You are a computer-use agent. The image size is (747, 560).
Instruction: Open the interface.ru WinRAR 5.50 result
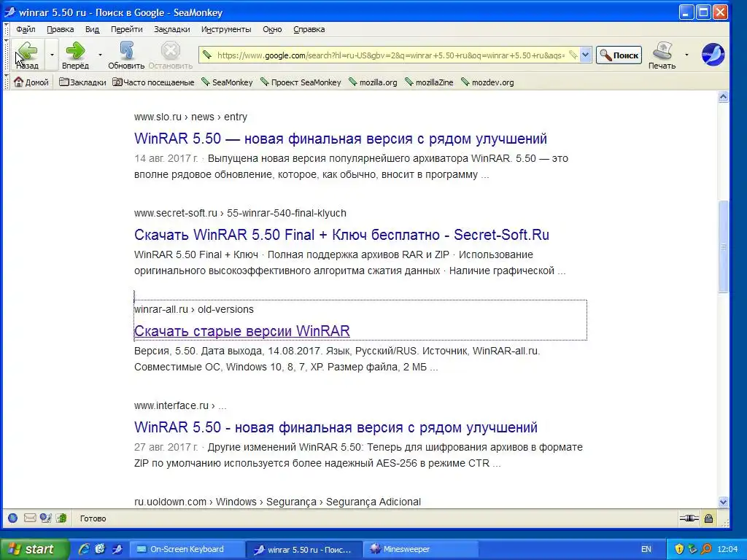(336, 427)
